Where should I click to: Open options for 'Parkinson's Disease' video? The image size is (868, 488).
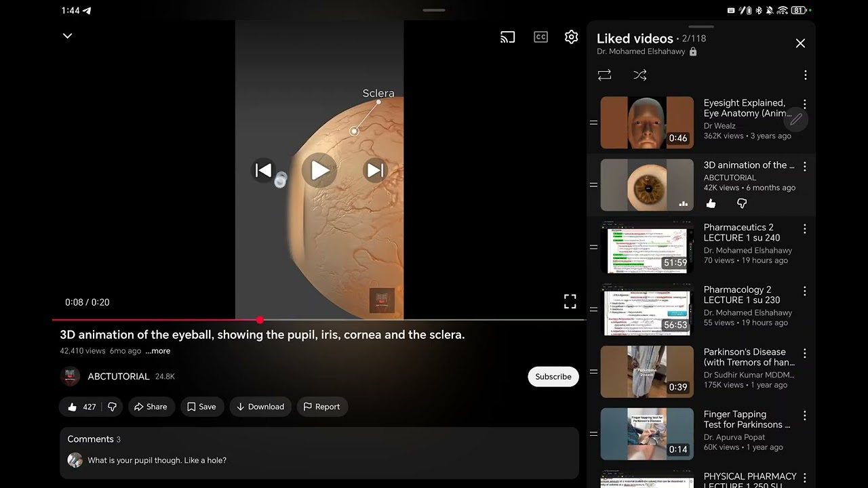(805, 354)
